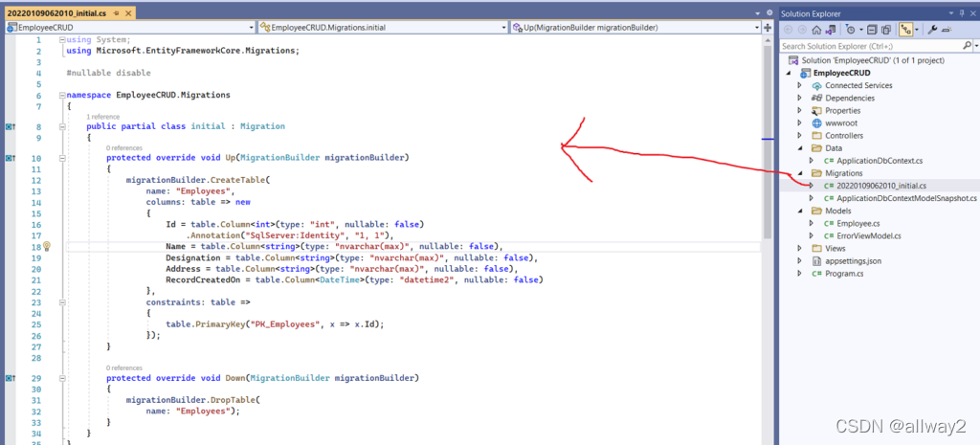Click the Search Solution Explorer input field

pos(871,46)
